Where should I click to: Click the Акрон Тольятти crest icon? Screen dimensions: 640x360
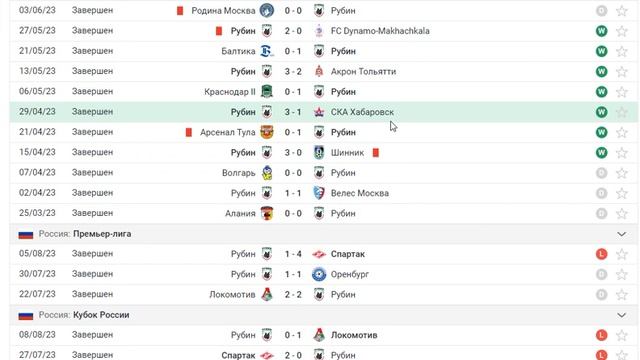coord(319,71)
